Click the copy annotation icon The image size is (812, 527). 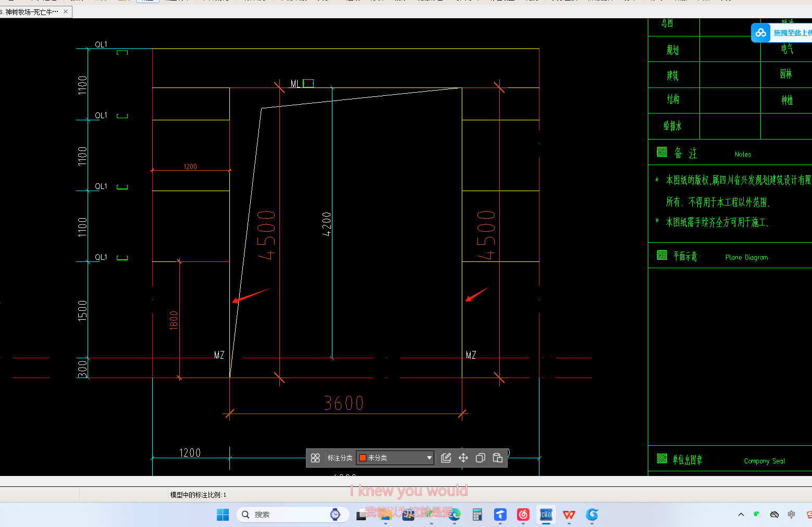click(x=481, y=458)
